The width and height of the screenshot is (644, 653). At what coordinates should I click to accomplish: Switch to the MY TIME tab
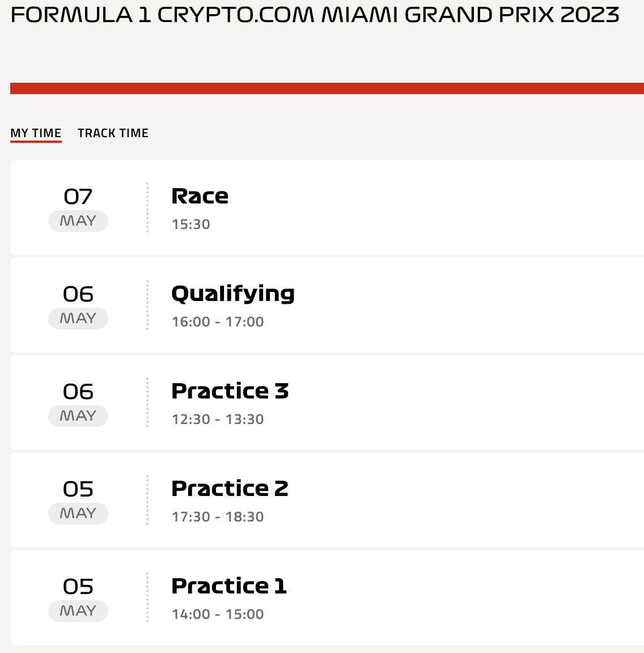tap(36, 133)
